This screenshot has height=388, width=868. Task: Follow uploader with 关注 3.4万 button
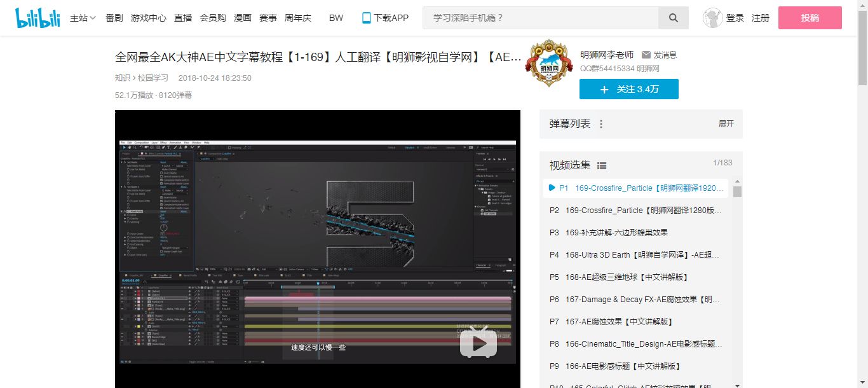pos(629,89)
